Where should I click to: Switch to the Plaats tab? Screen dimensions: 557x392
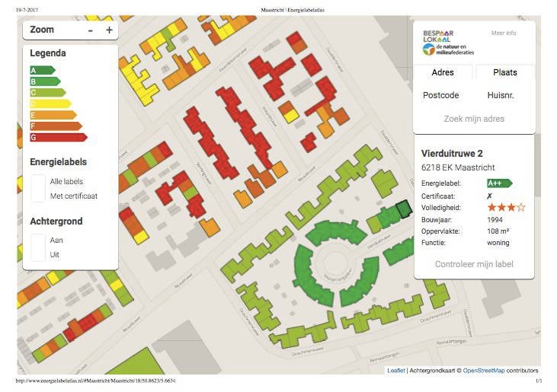504,72
